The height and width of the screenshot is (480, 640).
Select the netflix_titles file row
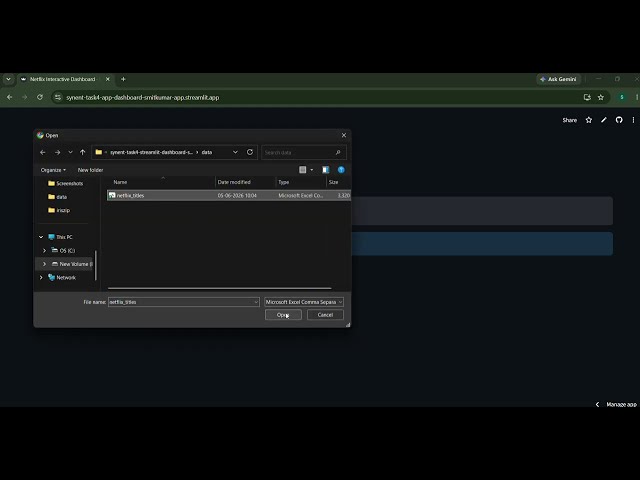coord(229,196)
